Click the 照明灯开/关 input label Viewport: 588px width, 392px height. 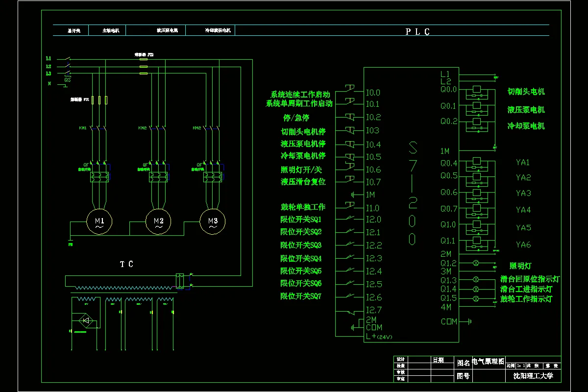tap(301, 170)
